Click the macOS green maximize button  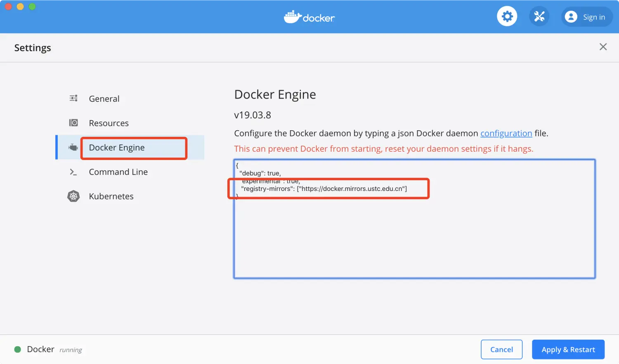tap(32, 7)
